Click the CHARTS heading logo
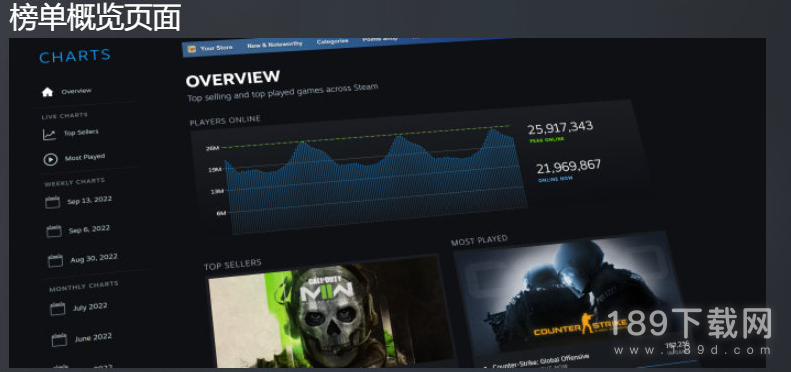 [75, 57]
